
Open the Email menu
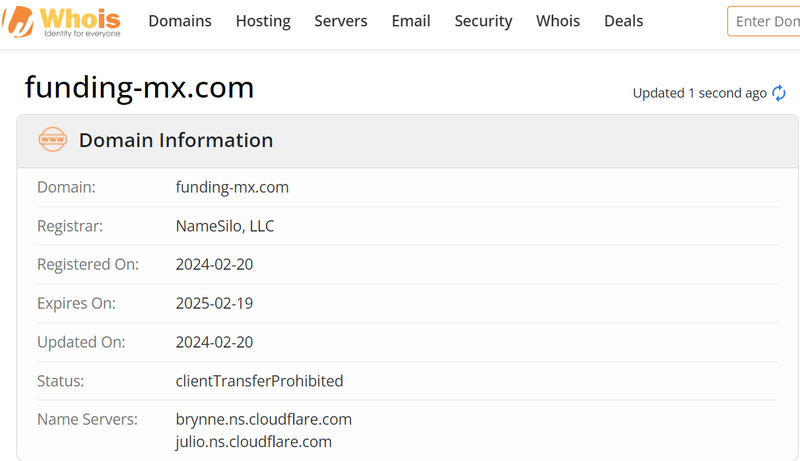point(411,21)
